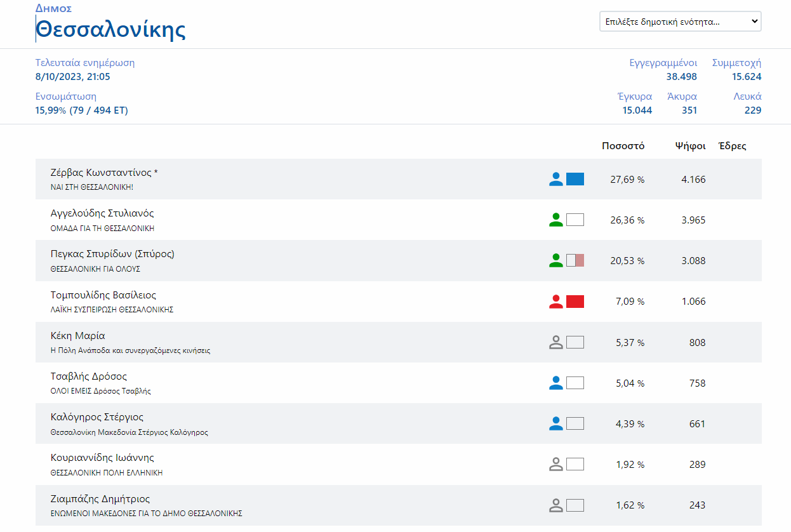Click the blue person icon for Τσαβλής Δρόσος

click(x=555, y=383)
